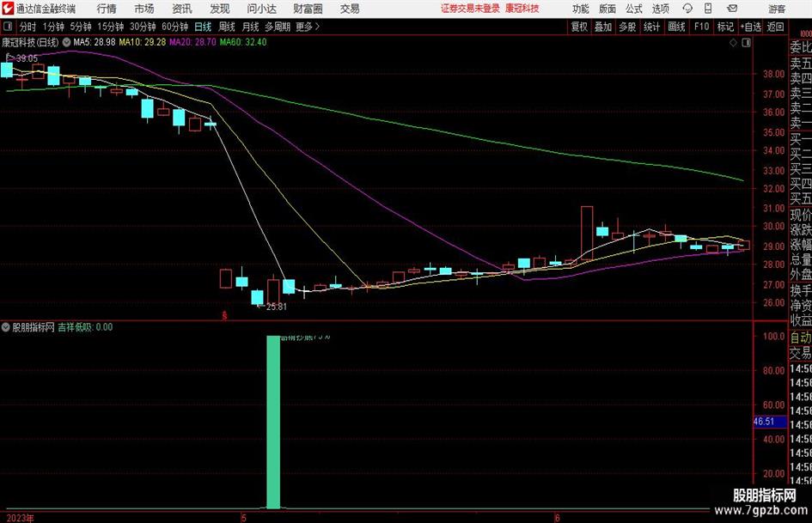Image resolution: width=812 pixels, height=523 pixels.
Task: Click the red S marker on chart
Action: (224, 315)
